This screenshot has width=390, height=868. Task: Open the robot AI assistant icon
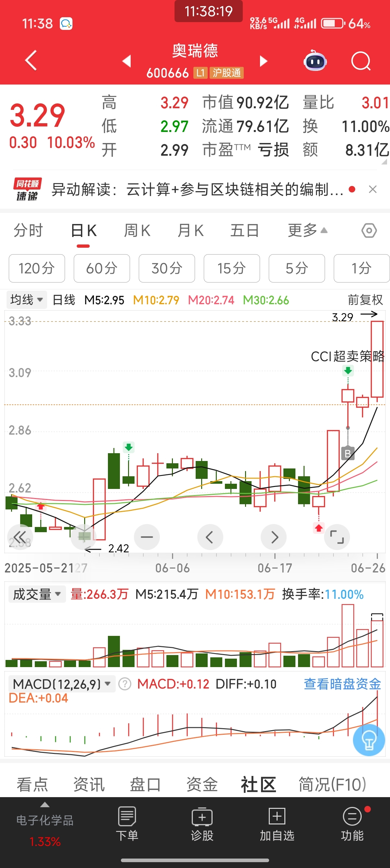[315, 61]
